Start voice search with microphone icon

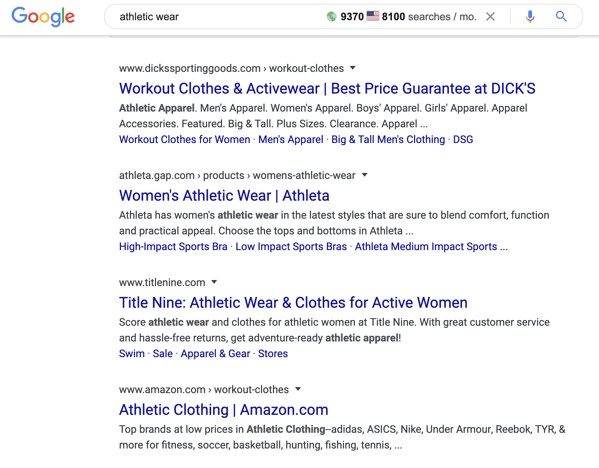coord(530,16)
